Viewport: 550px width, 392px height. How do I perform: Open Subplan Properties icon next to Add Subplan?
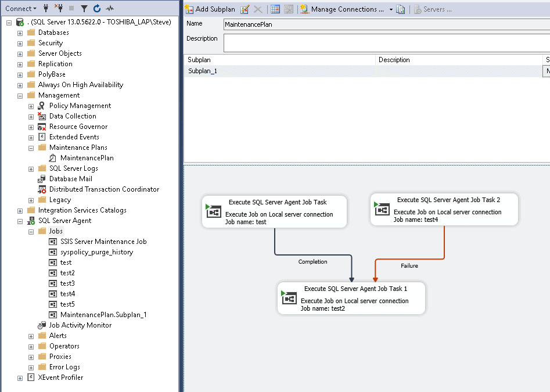(x=245, y=9)
